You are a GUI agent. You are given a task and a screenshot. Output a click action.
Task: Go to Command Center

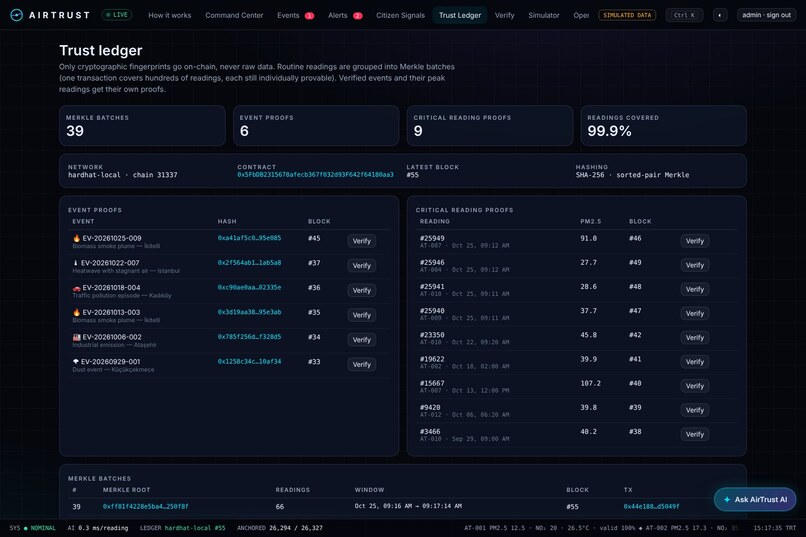tap(234, 15)
